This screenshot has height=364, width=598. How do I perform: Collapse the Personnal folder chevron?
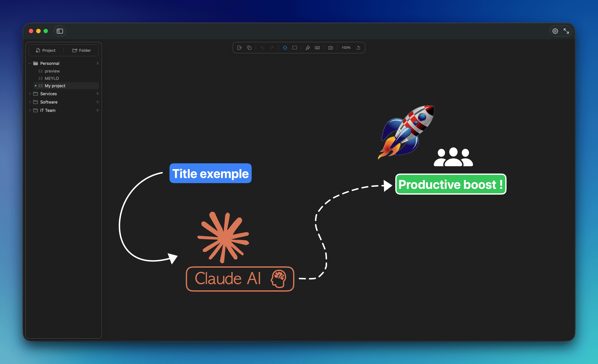[30, 63]
